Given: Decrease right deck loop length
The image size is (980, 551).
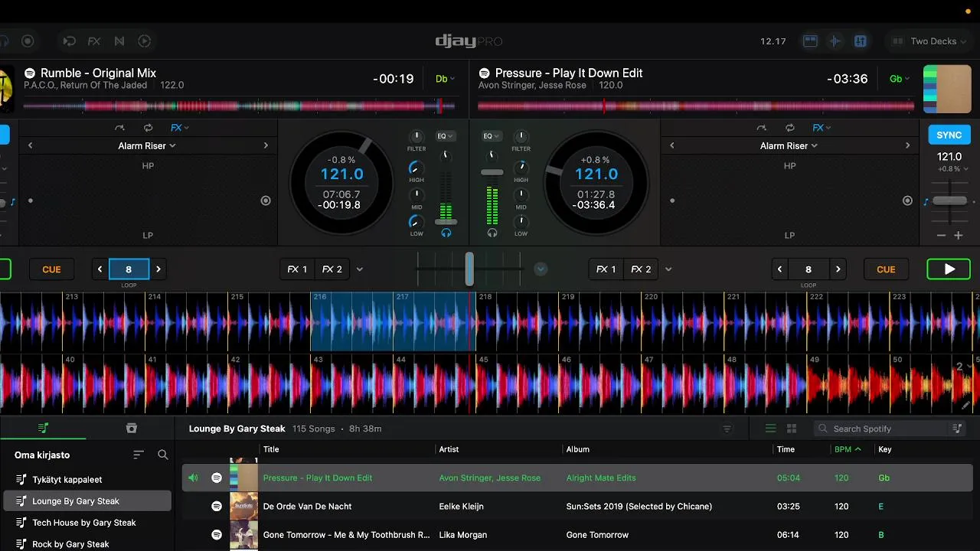Looking at the screenshot, I should [780, 269].
